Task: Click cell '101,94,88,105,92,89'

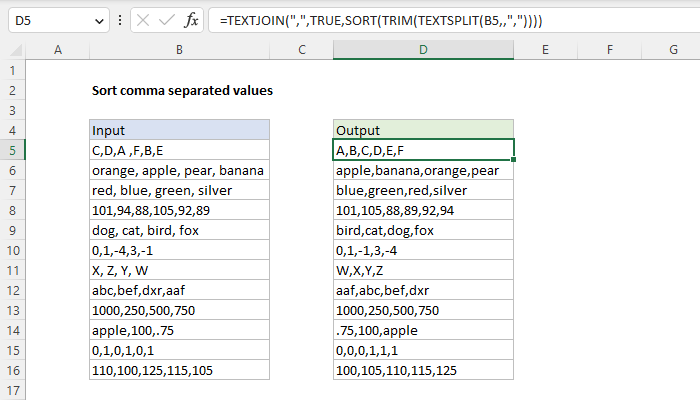Action: point(179,210)
